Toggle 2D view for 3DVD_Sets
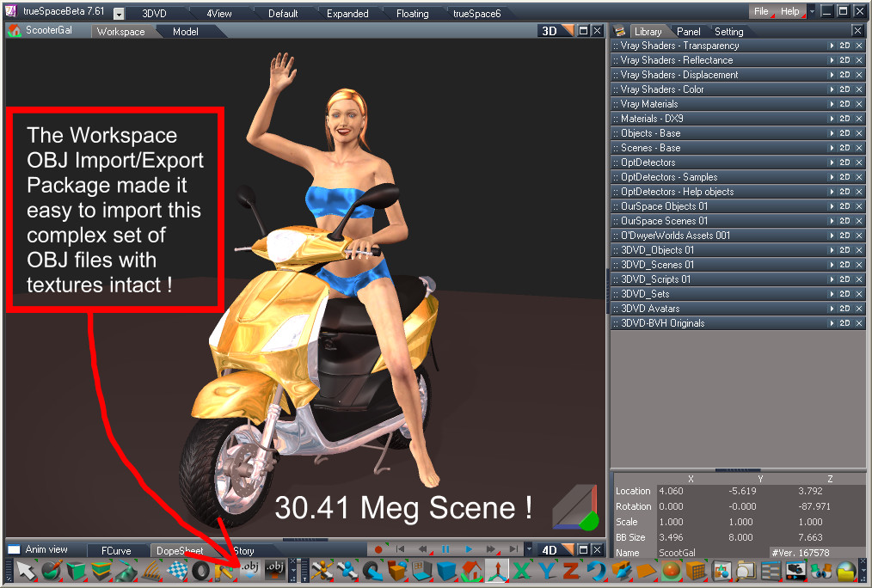 click(x=844, y=294)
